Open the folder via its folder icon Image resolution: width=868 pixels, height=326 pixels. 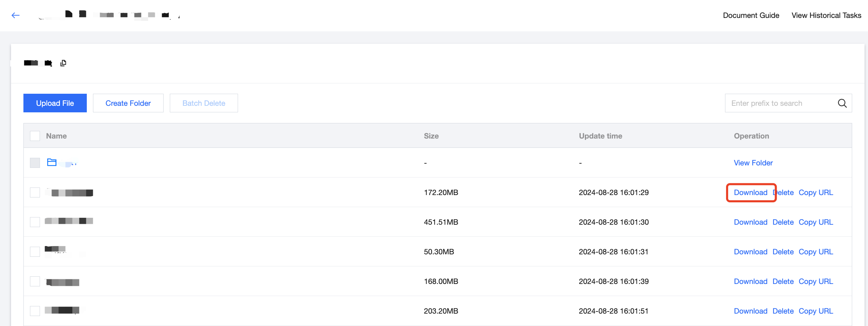[x=52, y=162]
